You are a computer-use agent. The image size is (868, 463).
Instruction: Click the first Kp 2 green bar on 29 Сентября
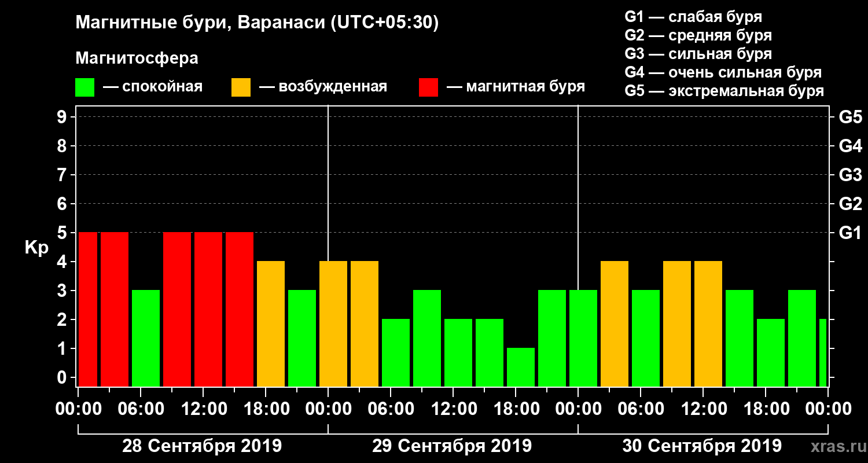pyautogui.click(x=396, y=352)
